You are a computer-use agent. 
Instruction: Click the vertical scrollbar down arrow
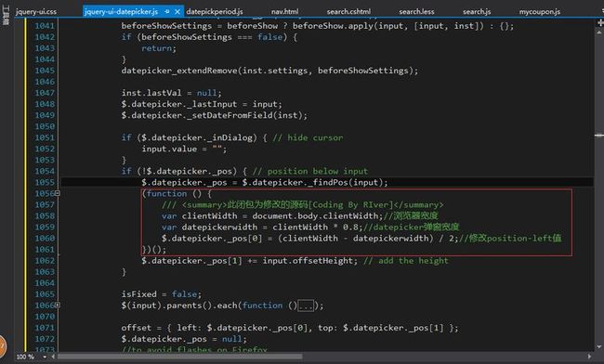pyautogui.click(x=599, y=347)
